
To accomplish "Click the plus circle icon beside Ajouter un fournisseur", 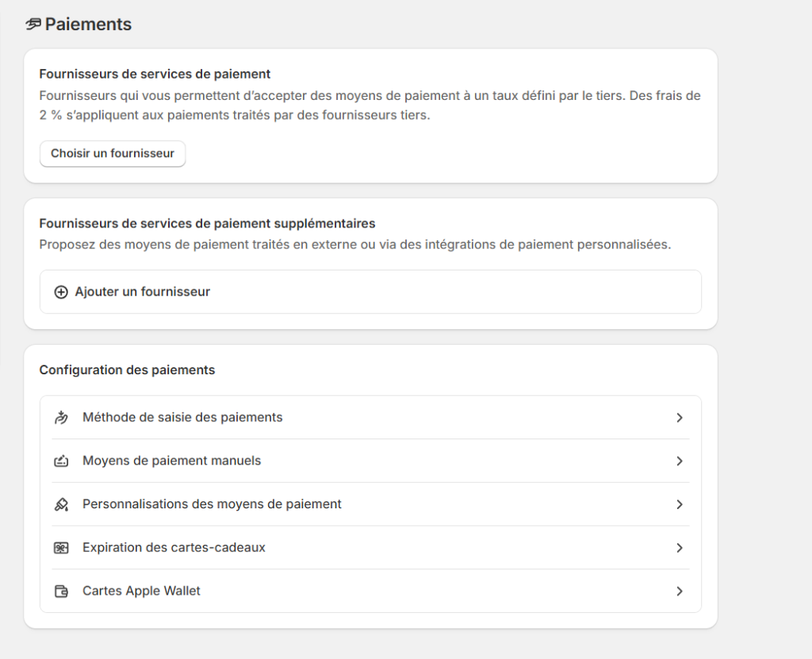I will 61,292.
